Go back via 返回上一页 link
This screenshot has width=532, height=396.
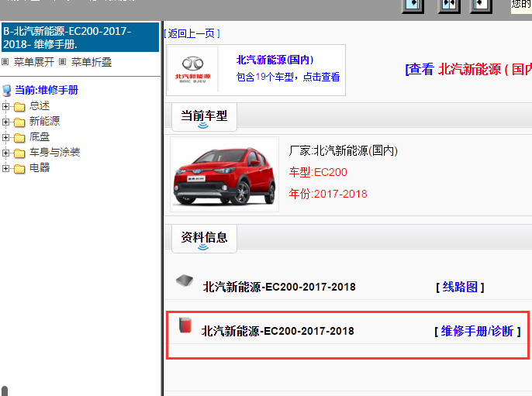pyautogui.click(x=192, y=33)
